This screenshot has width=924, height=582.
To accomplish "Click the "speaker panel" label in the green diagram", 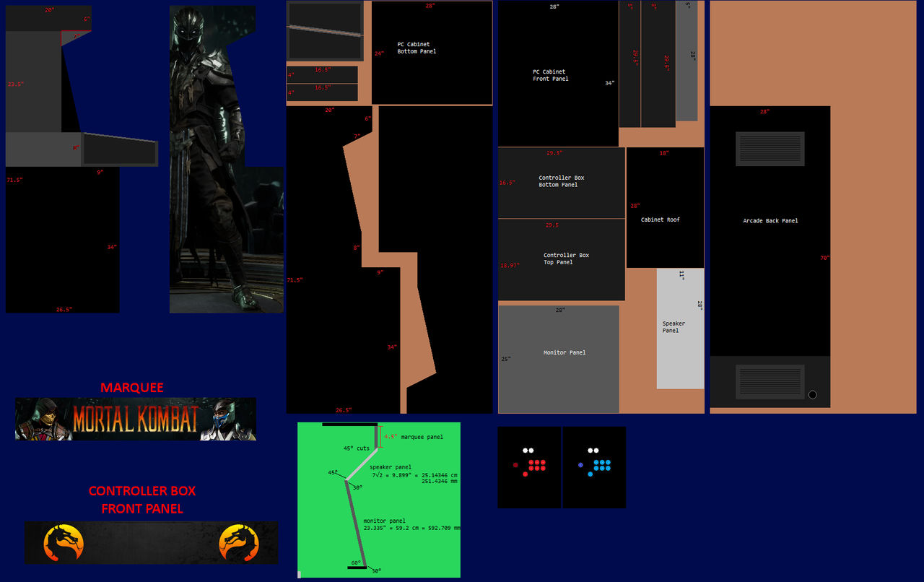I will click(x=391, y=467).
